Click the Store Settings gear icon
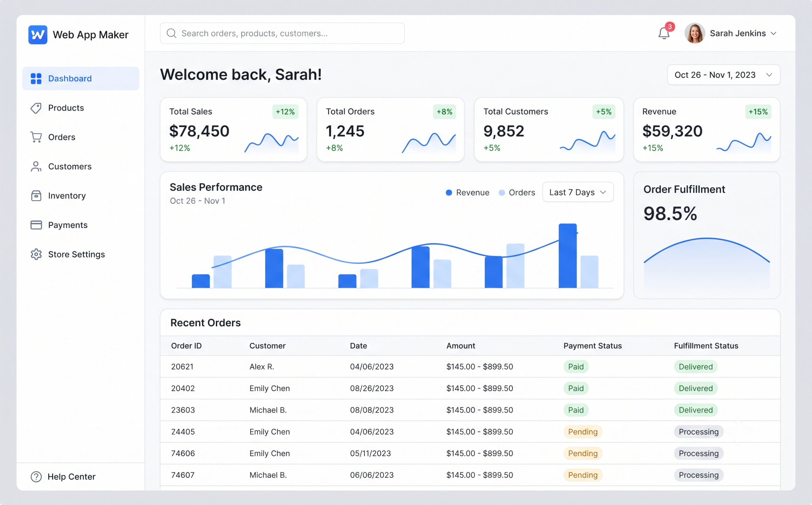Viewport: 812px width, 505px height. point(36,254)
